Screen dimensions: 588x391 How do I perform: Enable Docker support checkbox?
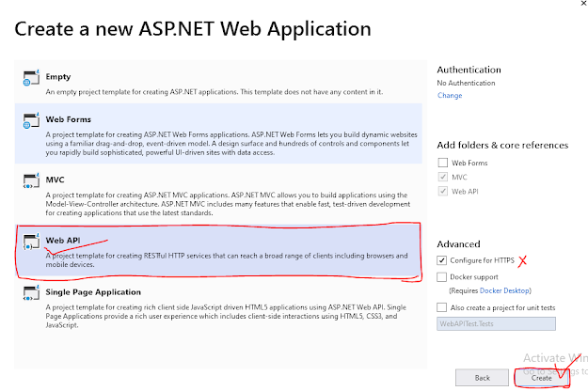tap(442, 276)
